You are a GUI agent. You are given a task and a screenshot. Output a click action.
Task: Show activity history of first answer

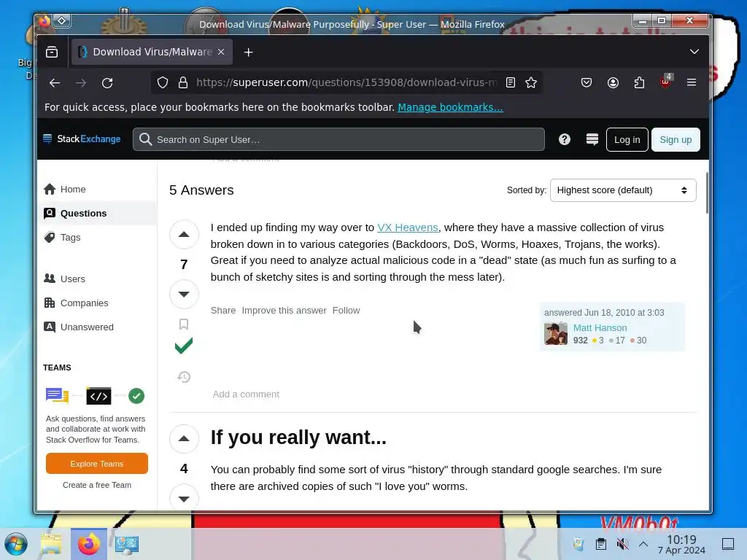tap(184, 377)
